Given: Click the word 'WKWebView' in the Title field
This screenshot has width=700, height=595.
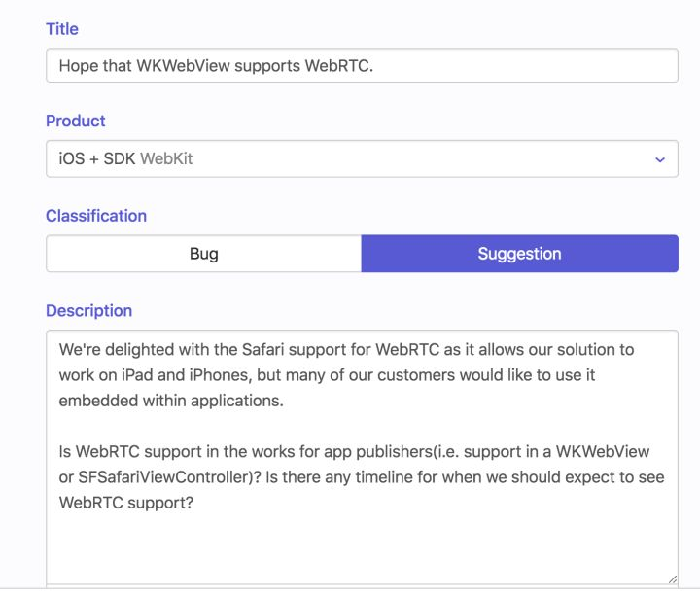Looking at the screenshot, I should [x=183, y=66].
